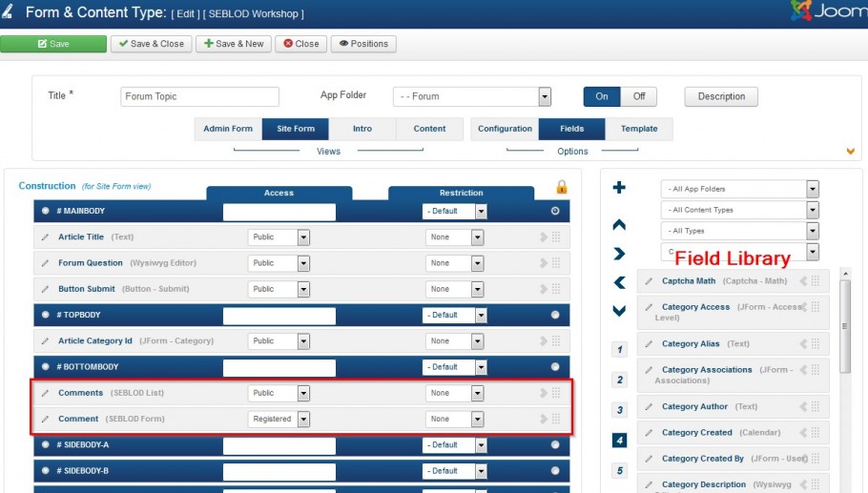Switch to Site Form view tab
Screen dimensions: 868x493
point(296,129)
